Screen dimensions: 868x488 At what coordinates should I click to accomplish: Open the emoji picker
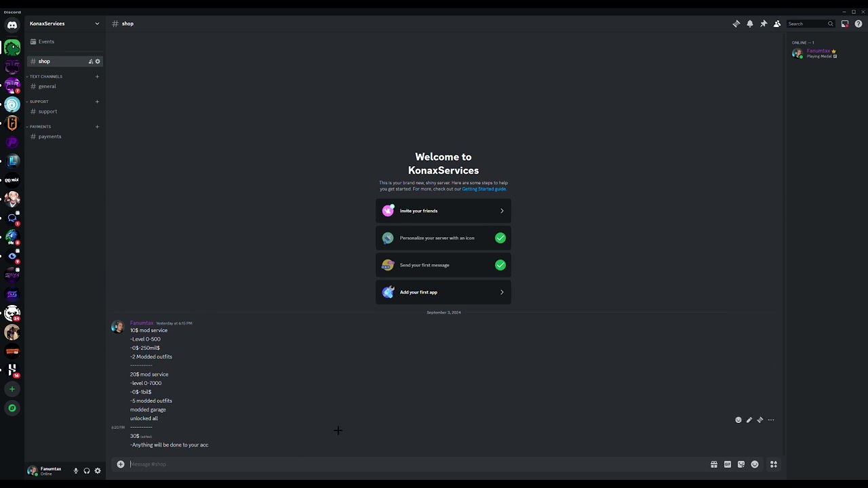coord(755,464)
